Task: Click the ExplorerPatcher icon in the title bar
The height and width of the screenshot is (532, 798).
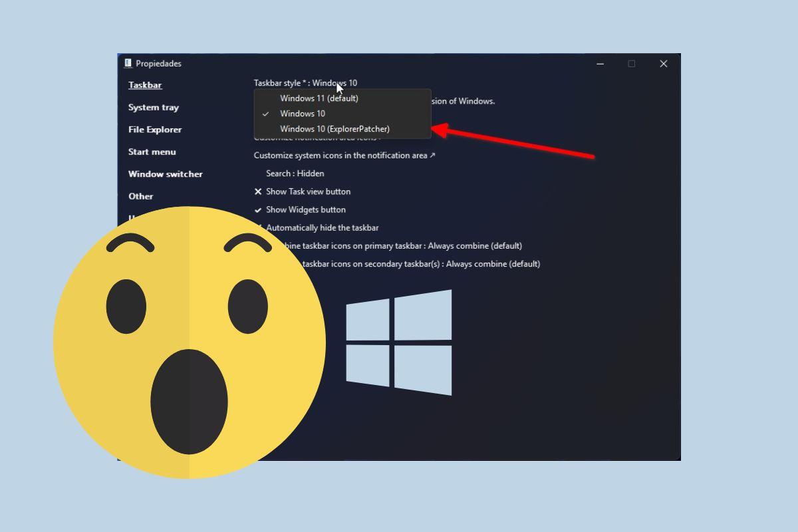Action: [127, 63]
